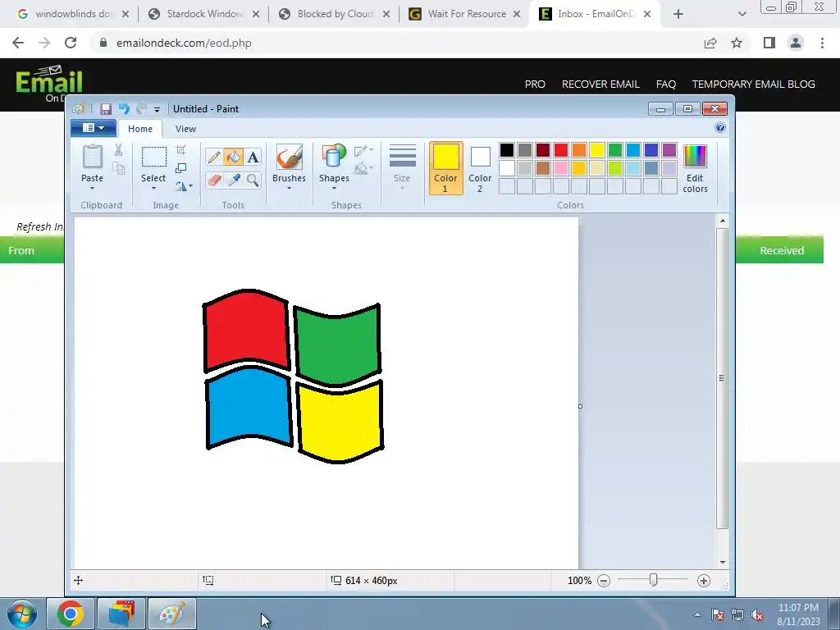
Task: Open PRO link on EmailOnDeck
Action: click(x=535, y=84)
